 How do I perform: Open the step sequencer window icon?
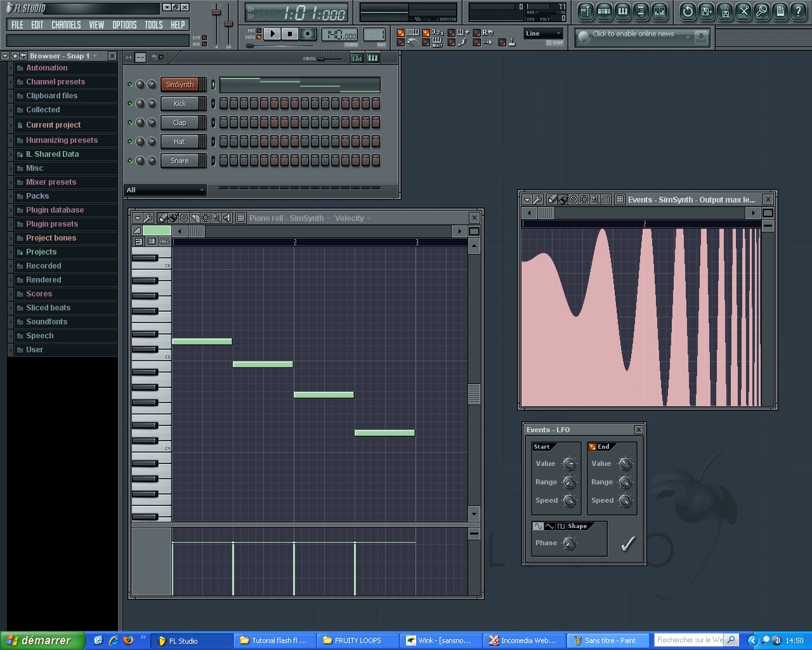(x=604, y=11)
